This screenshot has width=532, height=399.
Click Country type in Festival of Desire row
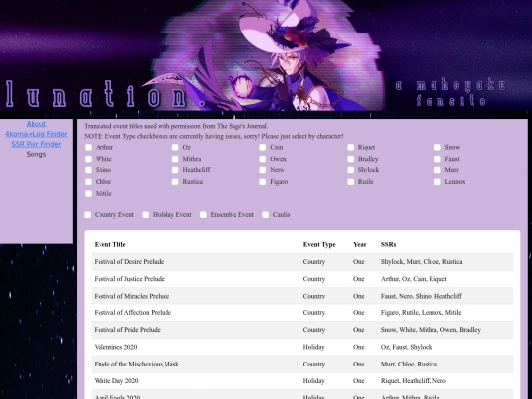pos(314,262)
